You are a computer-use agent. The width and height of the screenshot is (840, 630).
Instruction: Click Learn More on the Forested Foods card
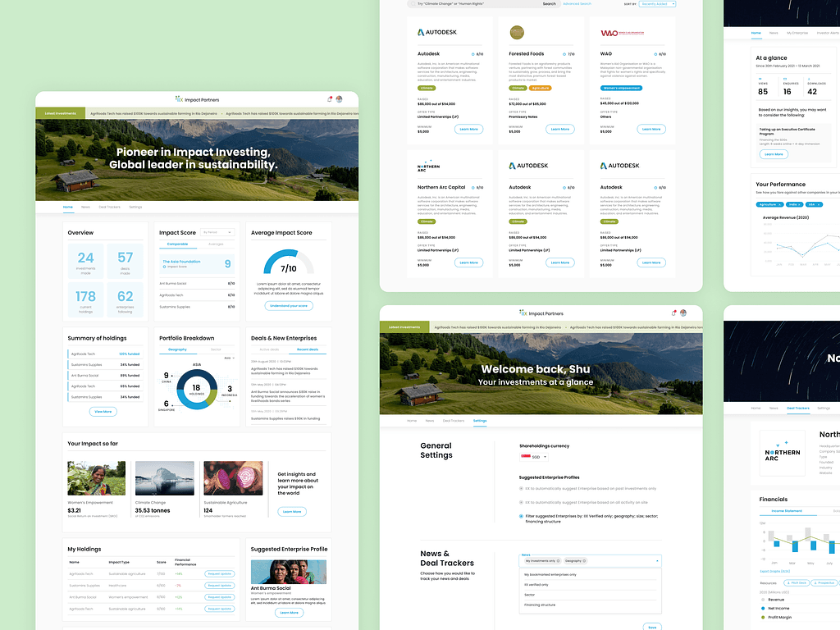(x=560, y=129)
